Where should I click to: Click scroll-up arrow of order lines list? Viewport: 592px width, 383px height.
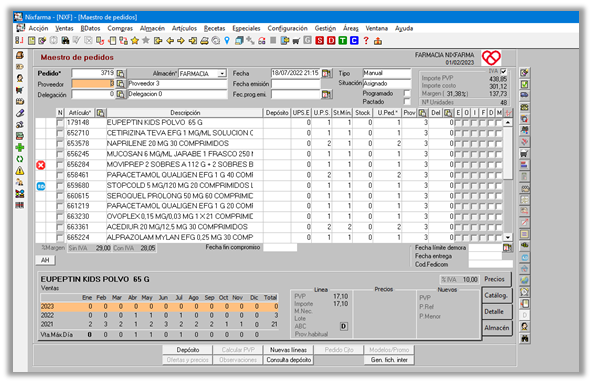pyautogui.click(x=508, y=122)
